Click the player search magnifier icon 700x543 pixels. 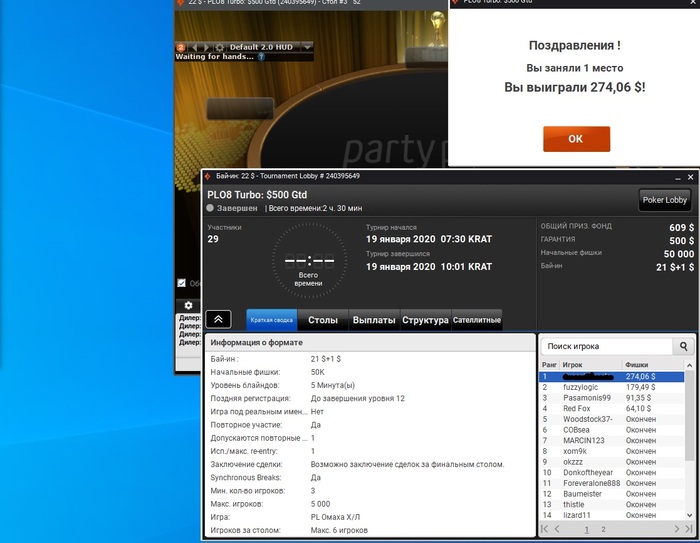[x=683, y=346]
